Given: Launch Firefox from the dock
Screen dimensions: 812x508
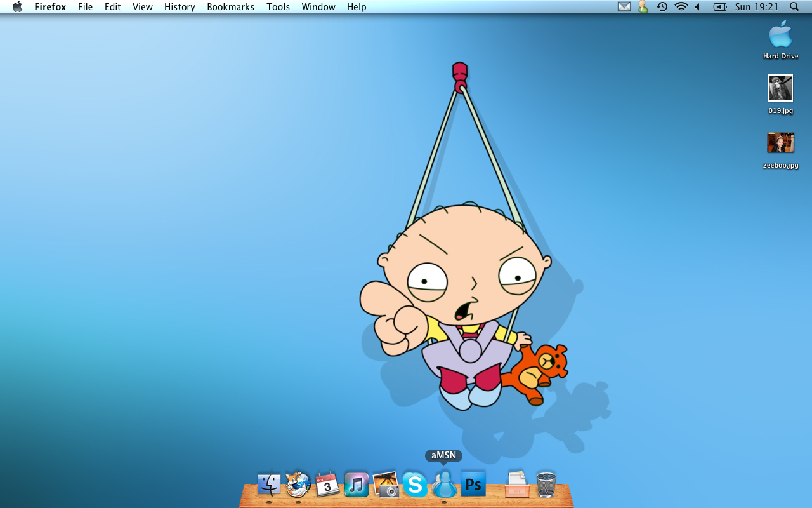Looking at the screenshot, I should coord(298,485).
